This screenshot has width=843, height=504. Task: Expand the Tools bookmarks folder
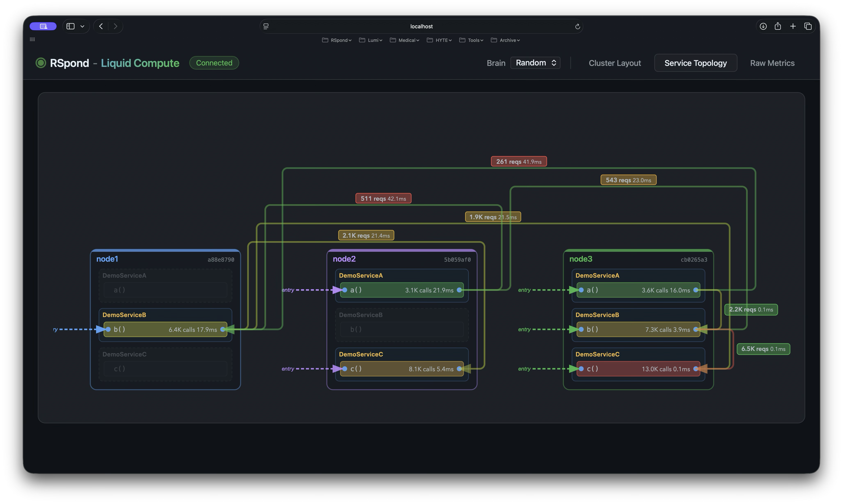point(471,40)
